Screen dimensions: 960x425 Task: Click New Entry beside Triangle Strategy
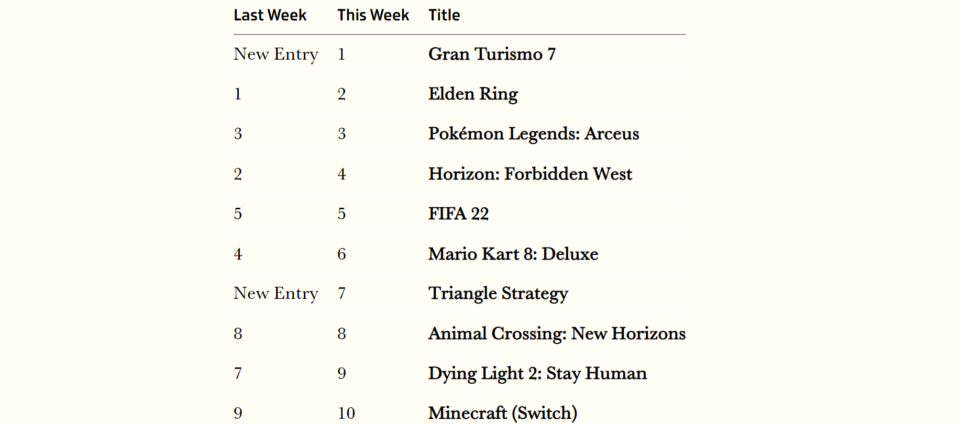tap(276, 294)
